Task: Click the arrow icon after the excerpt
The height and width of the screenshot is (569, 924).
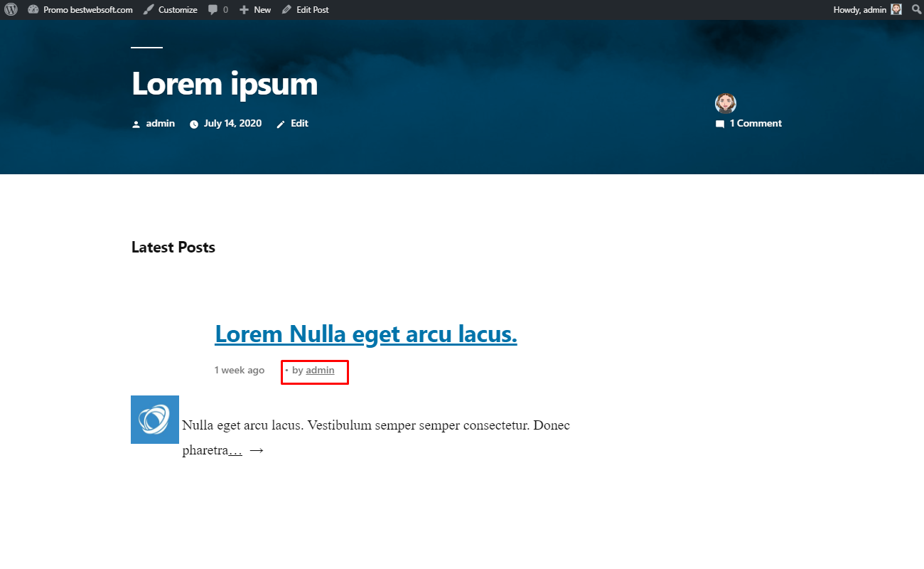Action: [x=257, y=450]
